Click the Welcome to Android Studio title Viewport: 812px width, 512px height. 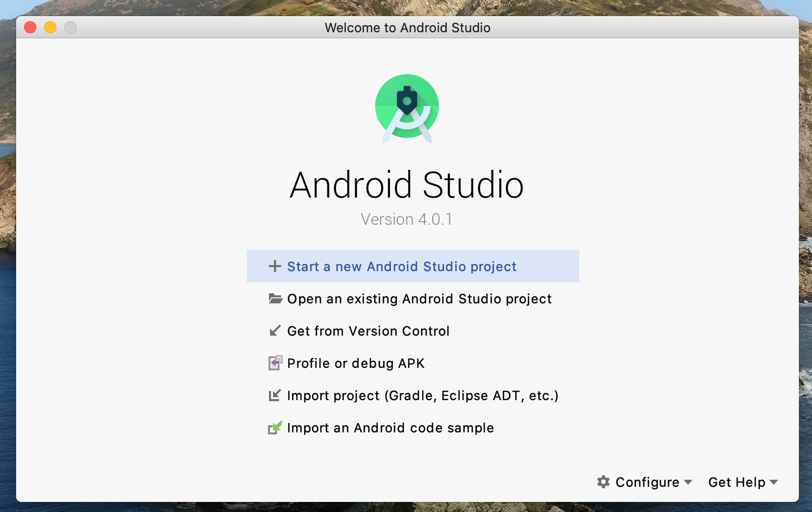pos(408,28)
